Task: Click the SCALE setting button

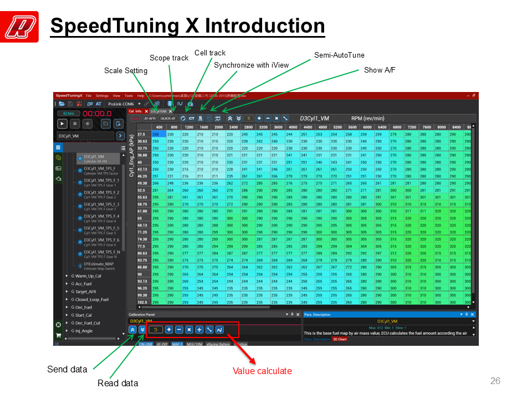Action: coord(136,119)
